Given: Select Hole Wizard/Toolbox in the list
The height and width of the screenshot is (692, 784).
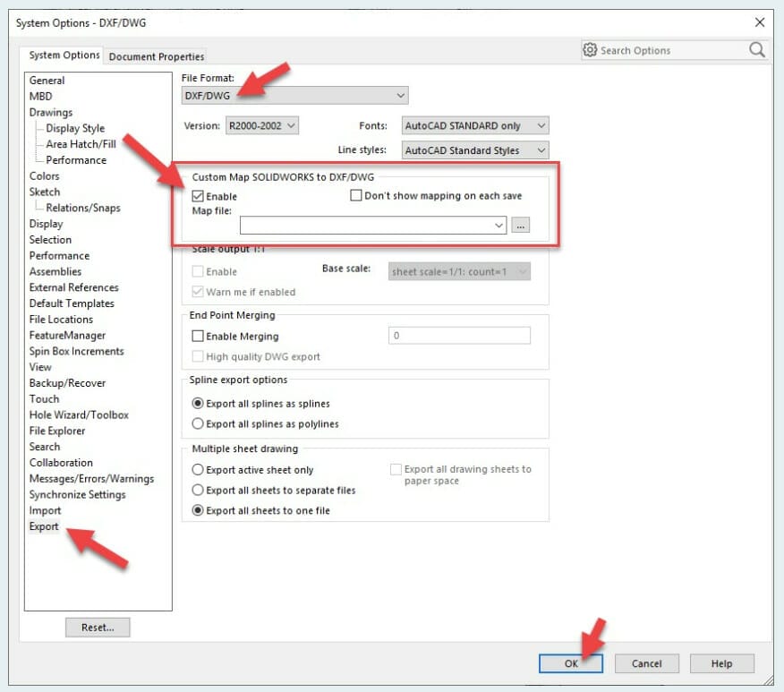Looking at the screenshot, I should 79,415.
